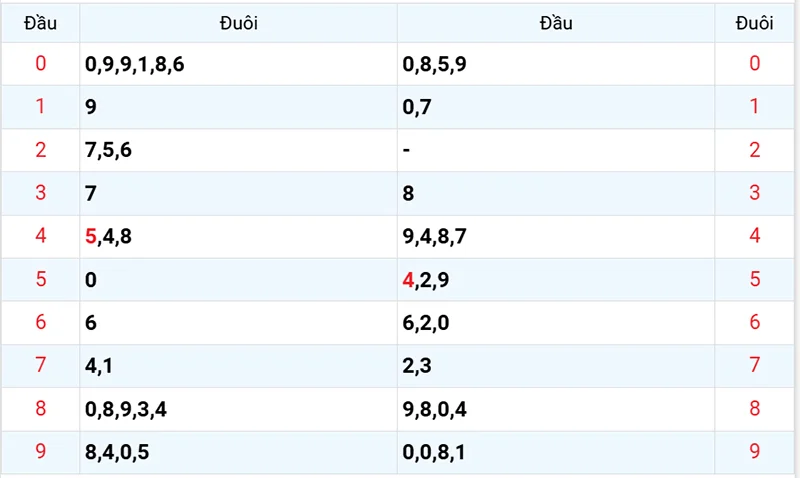Click the cell showing 6,2,0
Viewport: 800px width, 478px height.
click(425, 323)
